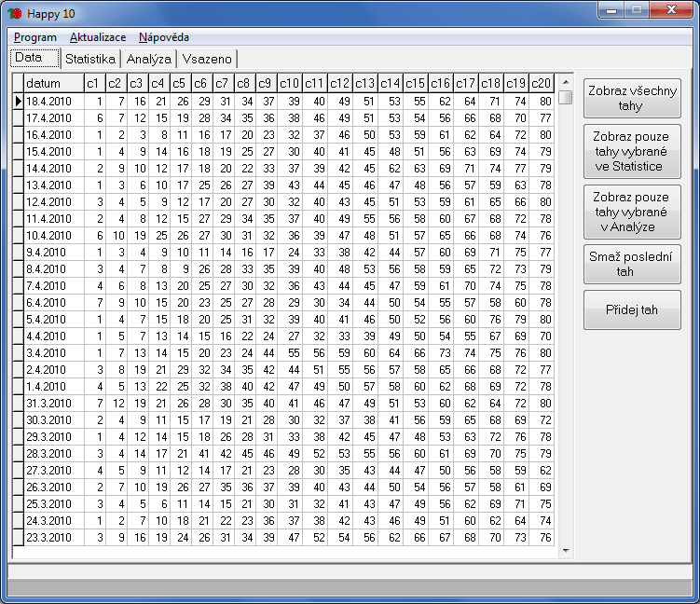This screenshot has height=604, width=700.
Task: Select the date cell 29.3.2010
Action: pyautogui.click(x=54, y=437)
